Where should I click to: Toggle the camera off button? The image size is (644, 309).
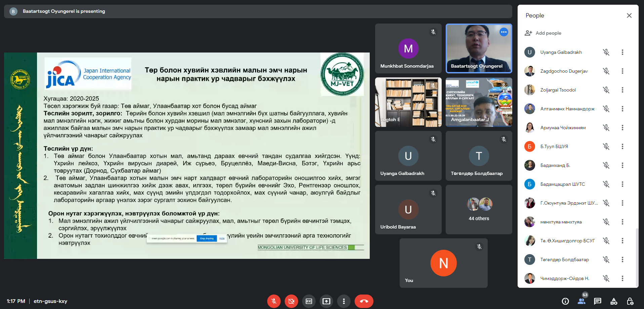point(291,301)
